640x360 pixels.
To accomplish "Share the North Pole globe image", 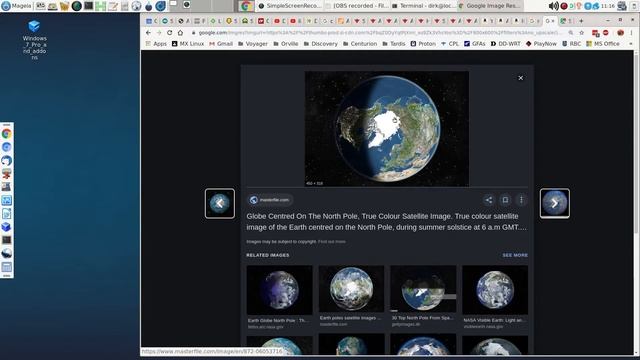I will [489, 200].
